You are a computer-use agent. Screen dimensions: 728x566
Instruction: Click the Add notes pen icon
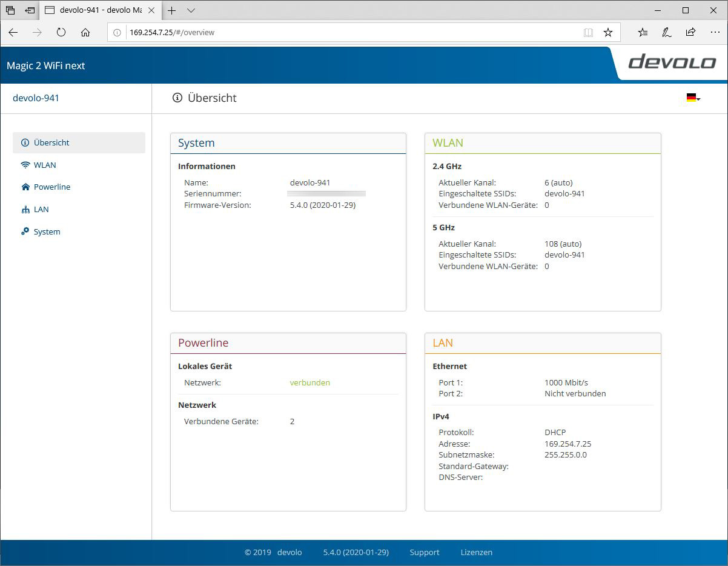coord(667,33)
